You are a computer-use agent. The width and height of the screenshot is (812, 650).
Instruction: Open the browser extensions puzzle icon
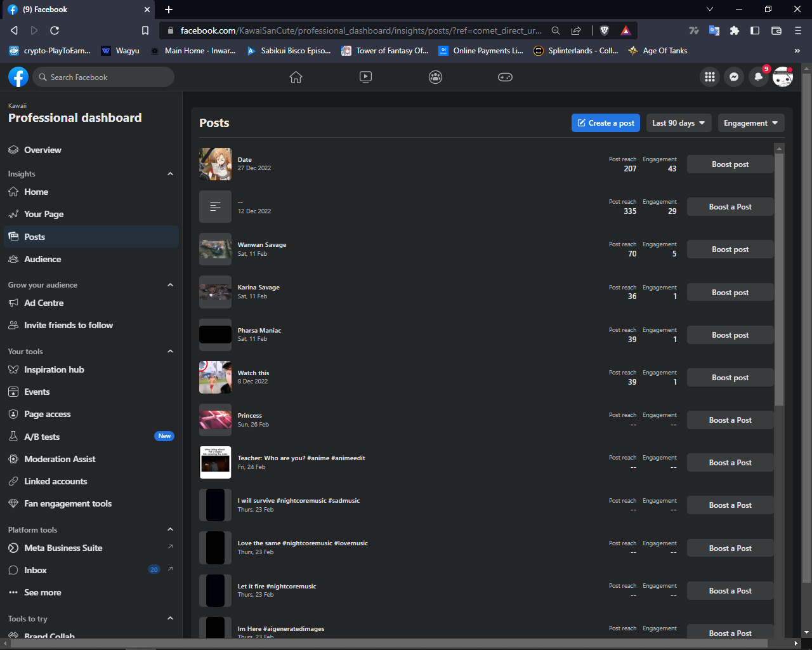[735, 30]
